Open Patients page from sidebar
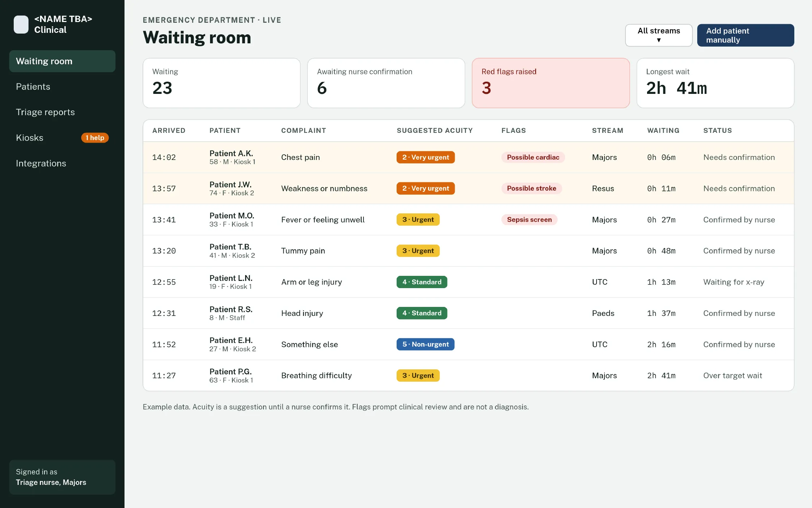Image resolution: width=812 pixels, height=508 pixels. click(62, 87)
